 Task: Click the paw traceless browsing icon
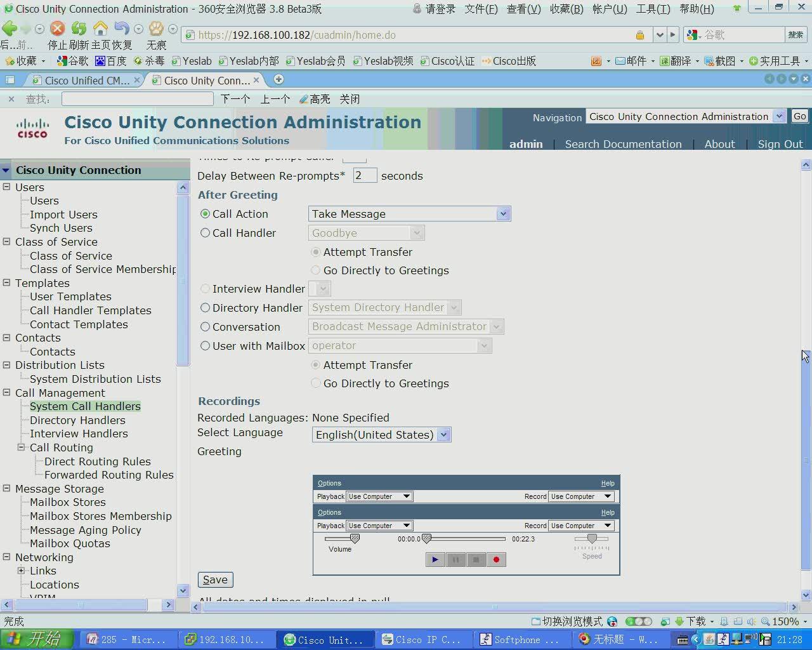click(156, 29)
